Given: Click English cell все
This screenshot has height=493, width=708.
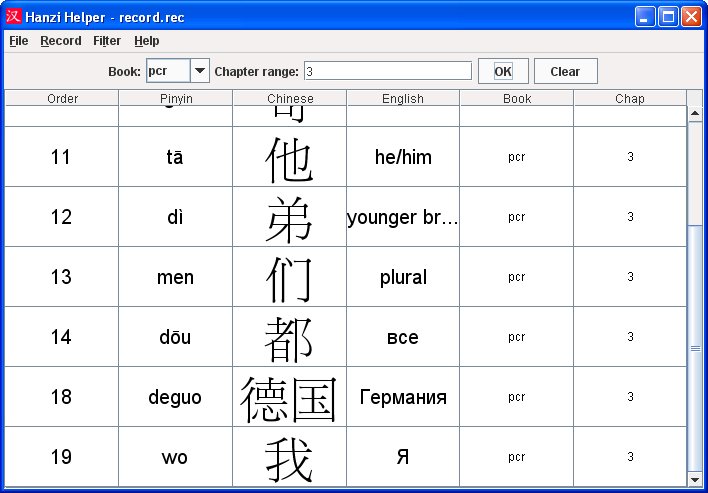Looking at the screenshot, I should 403,337.
